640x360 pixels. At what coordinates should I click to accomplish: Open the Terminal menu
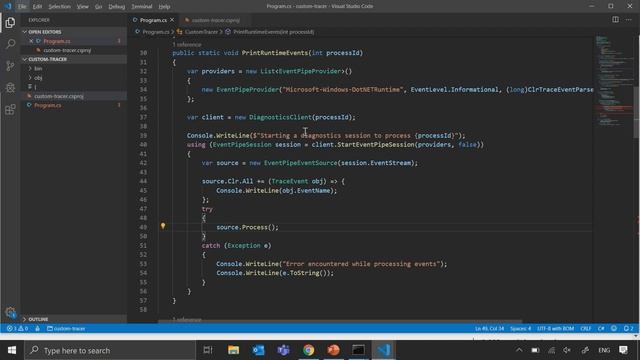point(141,7)
